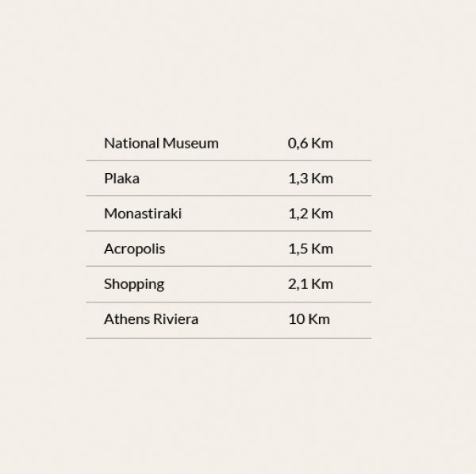Image resolution: width=476 pixels, height=474 pixels.
Task: Click the 2,1 Km distance value
Action: pos(310,284)
